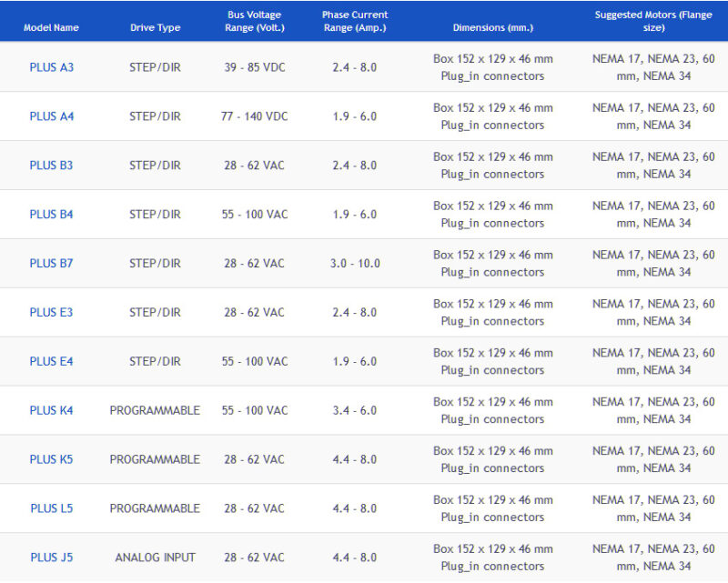This screenshot has height=583, width=728.
Task: Click the PLUS E3 model link
Action: tap(51, 313)
